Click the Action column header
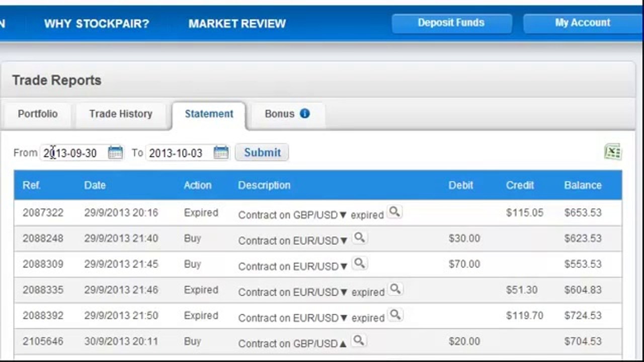 197,185
